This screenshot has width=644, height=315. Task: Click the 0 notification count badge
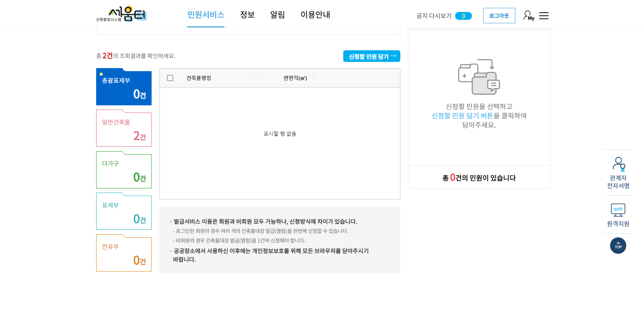463,16
